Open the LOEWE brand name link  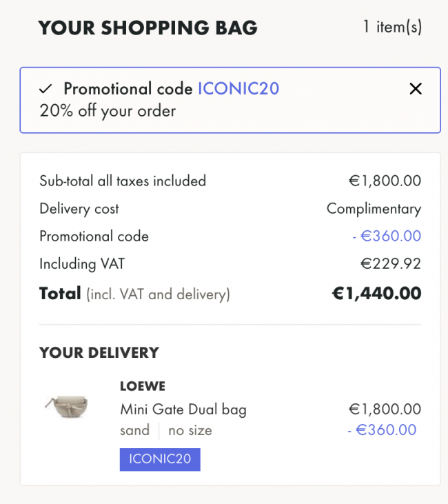(143, 386)
